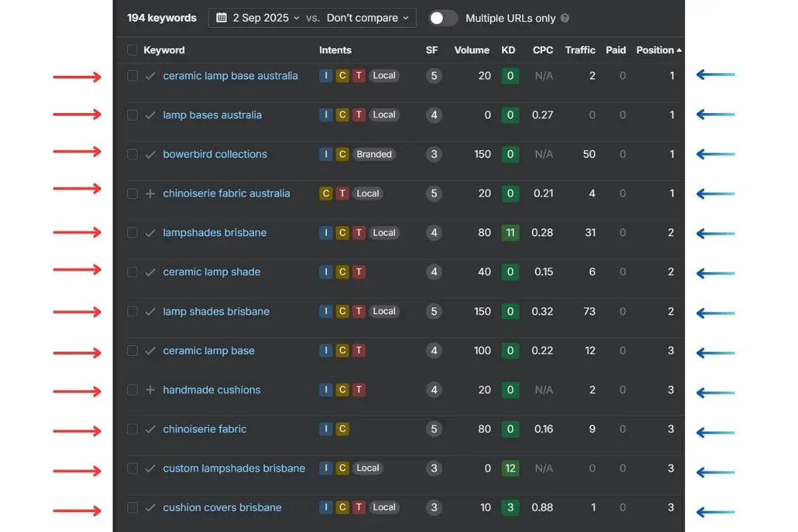
Task: Click help icon next to Multiple URLs only
Action: click(x=565, y=19)
